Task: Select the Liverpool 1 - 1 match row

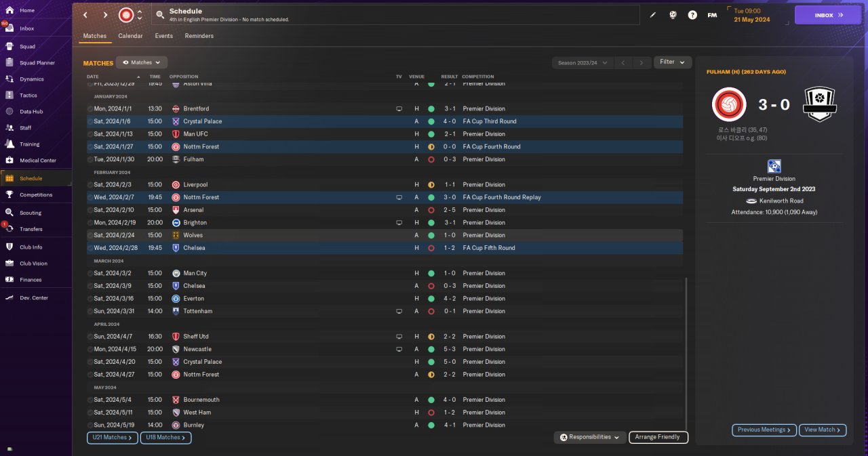Action: pos(384,185)
